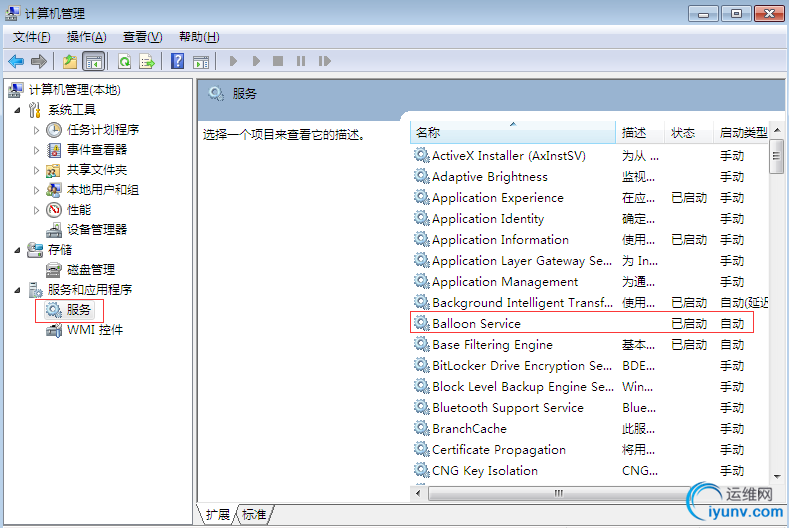This screenshot has width=789, height=528.
Task: Sort by the 状态 column header
Action: tap(689, 132)
